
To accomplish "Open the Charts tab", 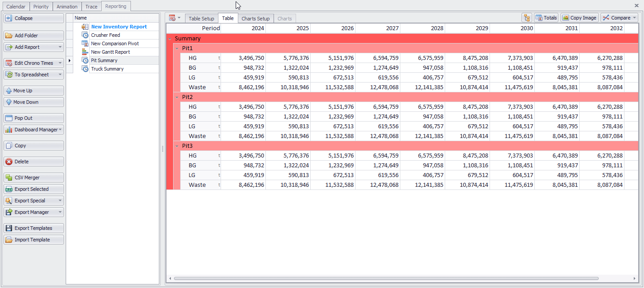I will tap(285, 19).
